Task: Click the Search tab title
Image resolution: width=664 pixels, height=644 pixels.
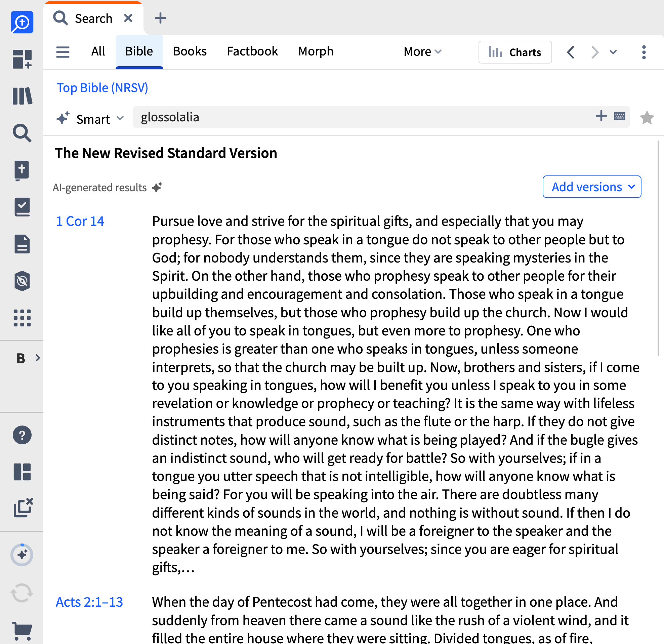Action: [93, 18]
